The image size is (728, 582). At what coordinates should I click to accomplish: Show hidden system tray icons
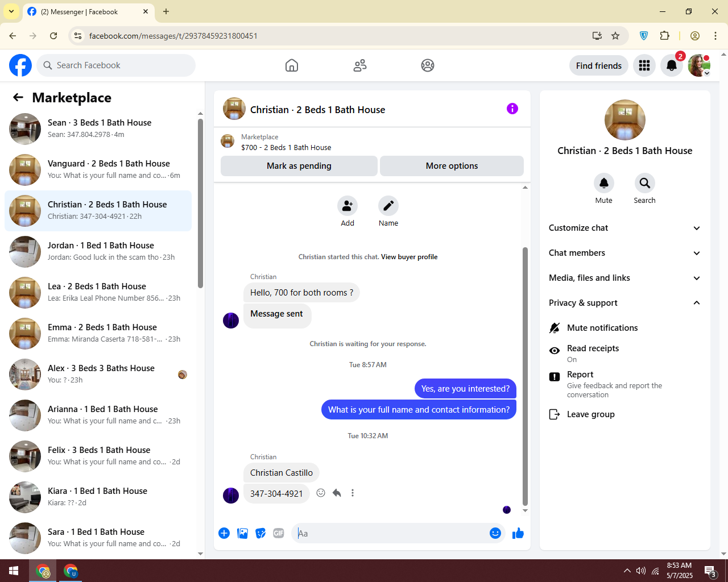click(627, 571)
